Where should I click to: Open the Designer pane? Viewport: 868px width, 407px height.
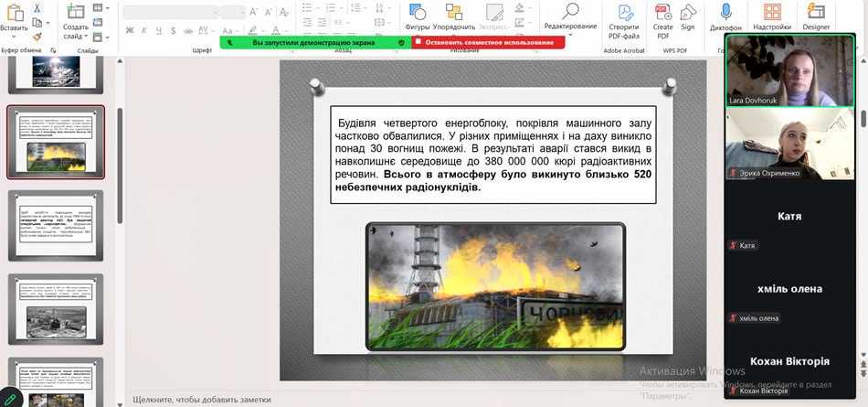tap(816, 12)
